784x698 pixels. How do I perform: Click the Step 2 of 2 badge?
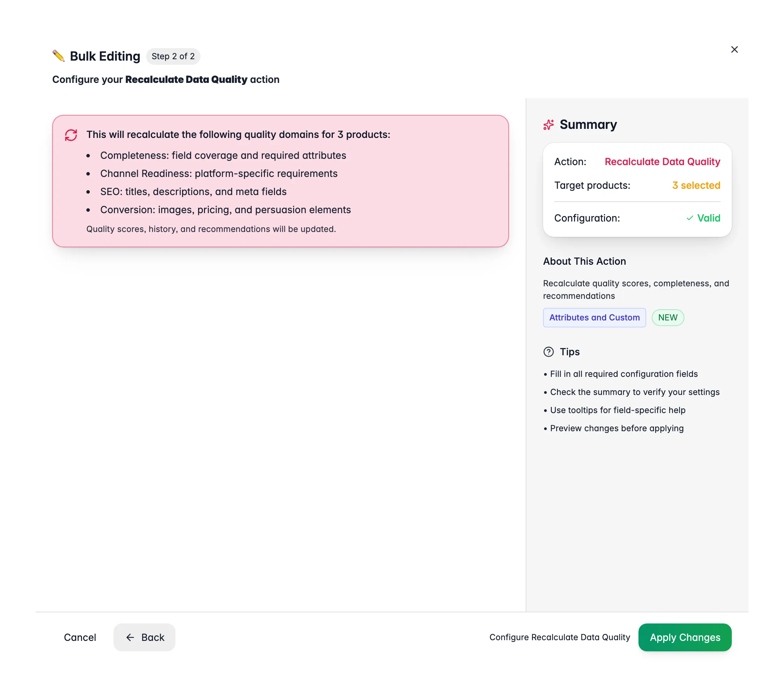pos(173,56)
